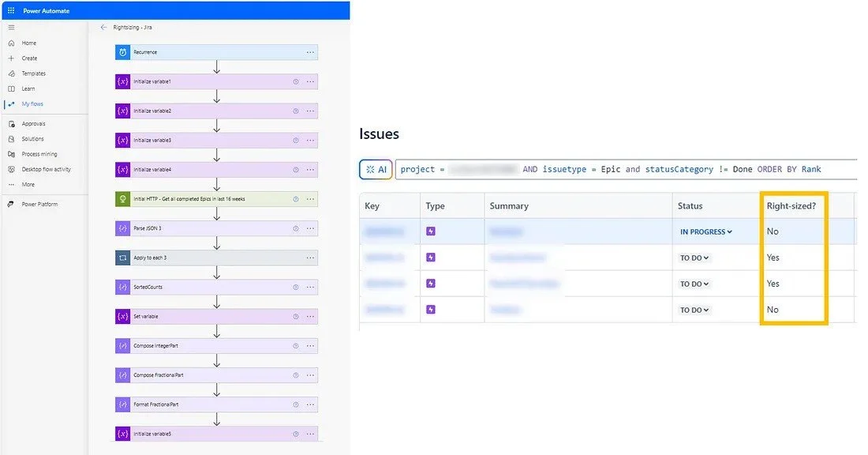Click the Epic type icon in first row
This screenshot has height=455, width=868.
(431, 231)
